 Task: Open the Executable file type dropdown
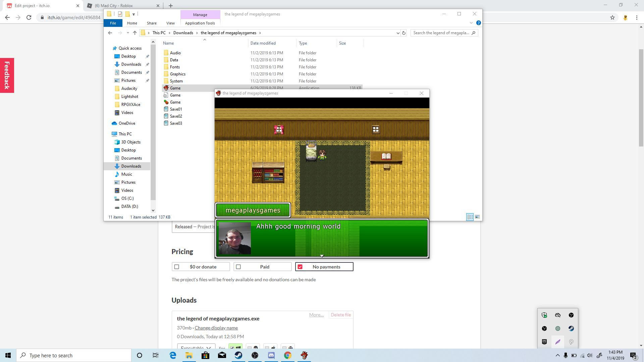(196, 347)
